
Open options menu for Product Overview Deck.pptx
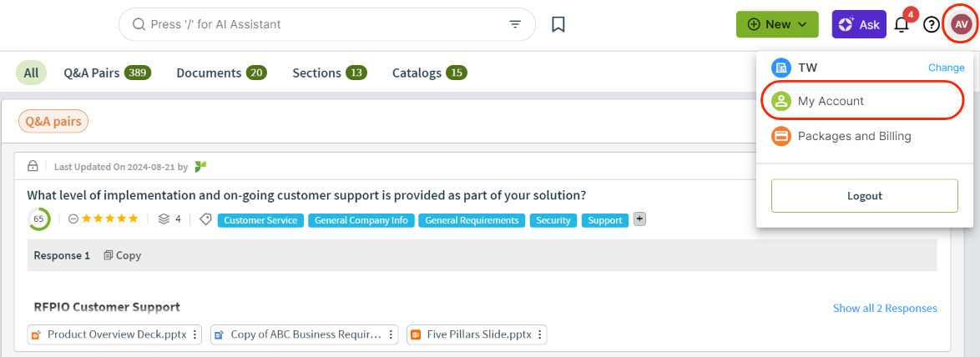pyautogui.click(x=195, y=334)
